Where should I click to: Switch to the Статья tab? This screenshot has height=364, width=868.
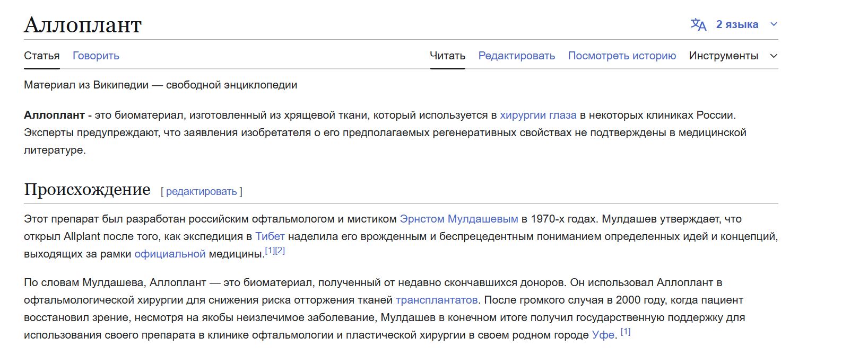(x=42, y=56)
